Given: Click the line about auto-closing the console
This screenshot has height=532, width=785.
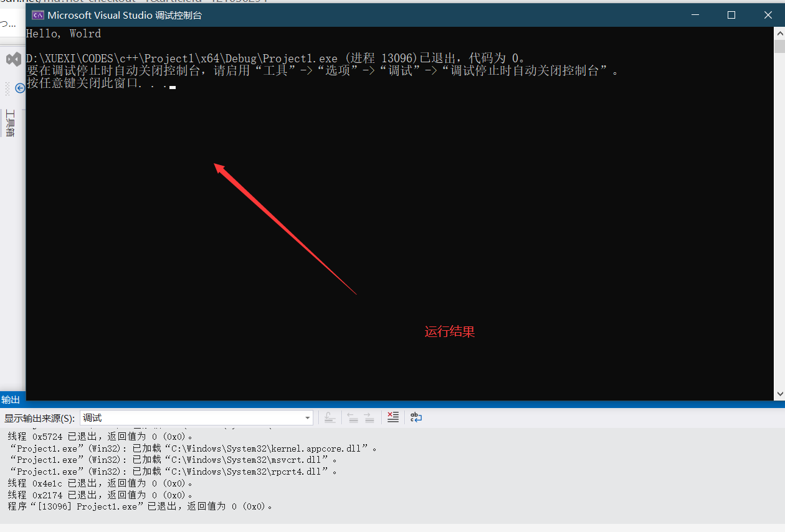Looking at the screenshot, I should (x=323, y=70).
